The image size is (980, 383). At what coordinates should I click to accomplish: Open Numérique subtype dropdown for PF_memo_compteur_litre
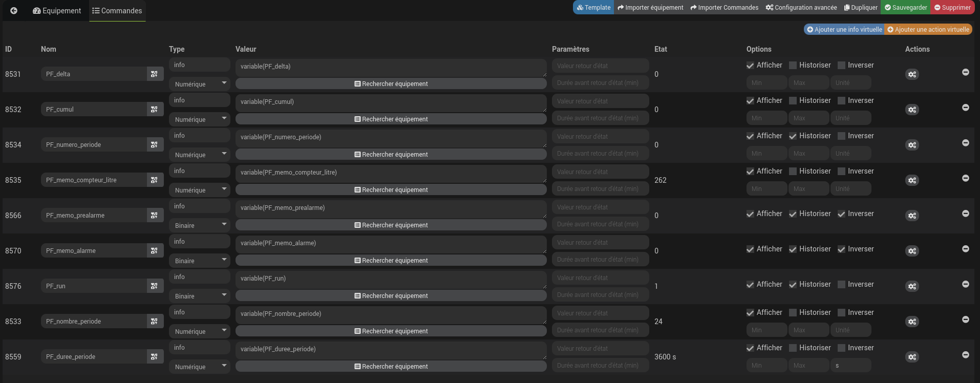[200, 190]
